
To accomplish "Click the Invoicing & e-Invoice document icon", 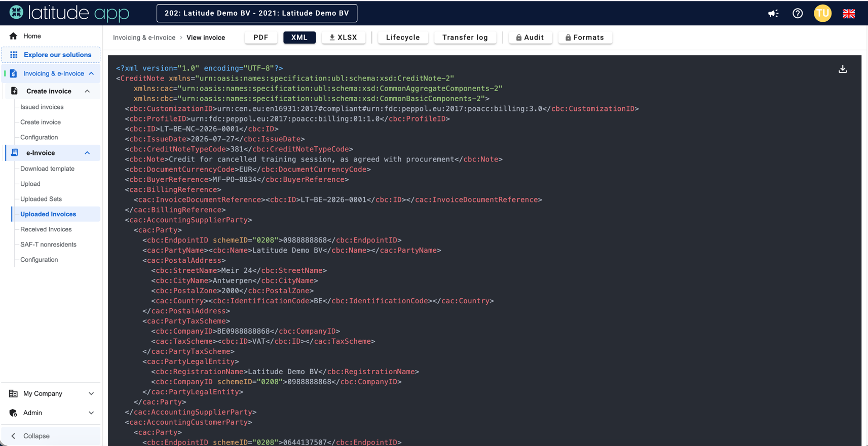I will tap(14, 73).
